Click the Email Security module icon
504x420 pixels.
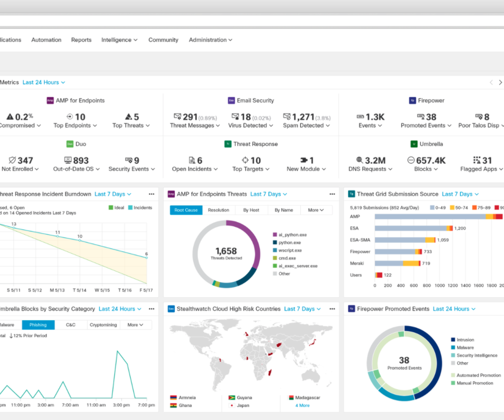(231, 101)
